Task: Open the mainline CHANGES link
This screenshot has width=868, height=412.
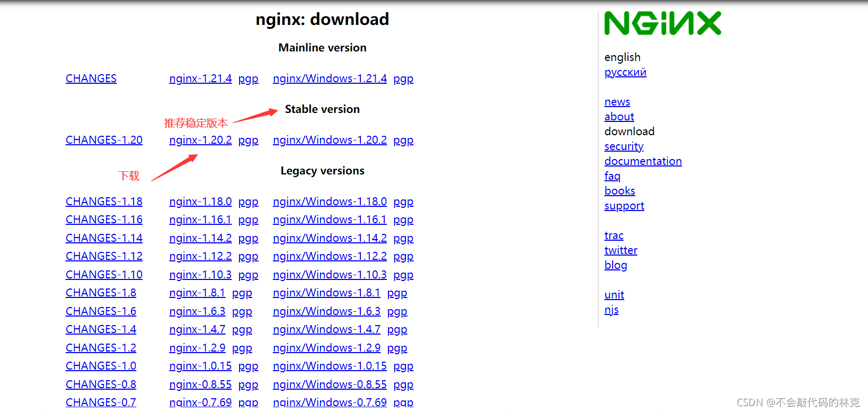Action: 91,78
